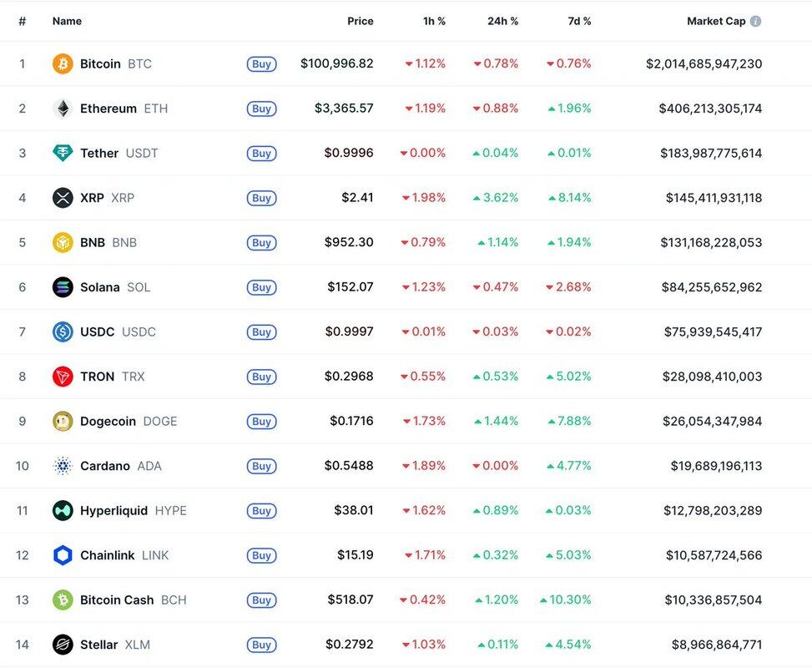The height and width of the screenshot is (668, 812).
Task: Sort table by the Price column header
Action: 361,21
